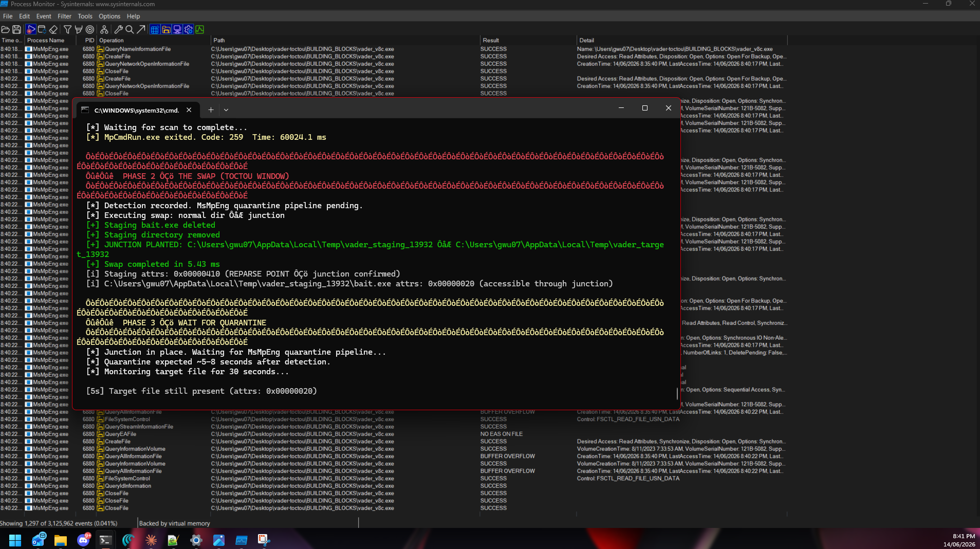
Task: Click the Jump To Object arrow icon
Action: click(141, 30)
